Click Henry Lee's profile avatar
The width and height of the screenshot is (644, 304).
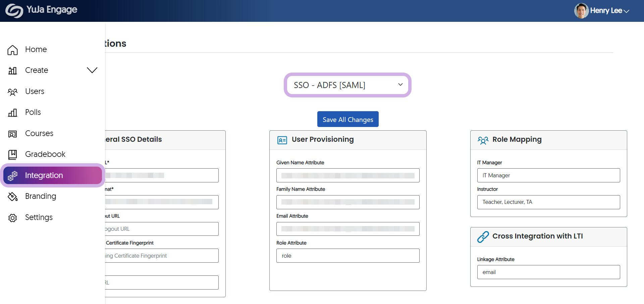[581, 11]
